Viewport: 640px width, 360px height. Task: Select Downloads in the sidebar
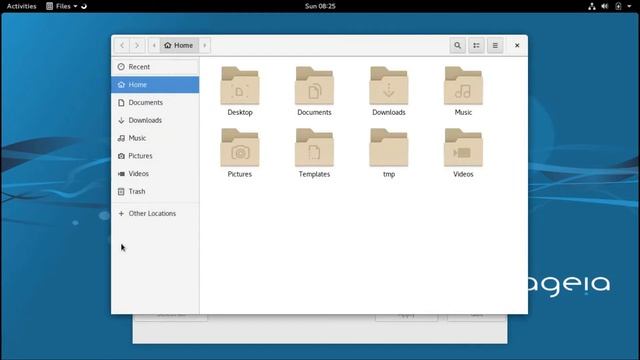click(x=155, y=120)
